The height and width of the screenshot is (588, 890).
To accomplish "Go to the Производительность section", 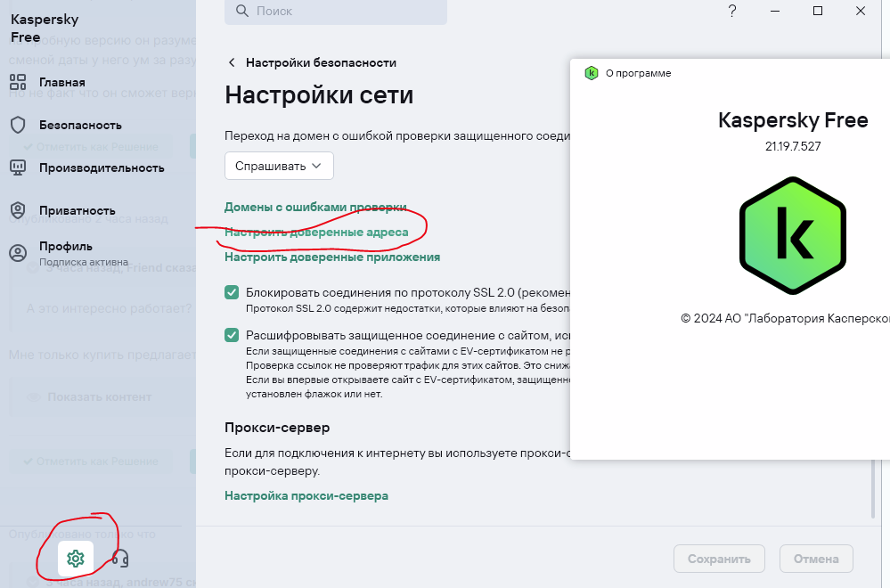I will pyautogui.click(x=102, y=168).
